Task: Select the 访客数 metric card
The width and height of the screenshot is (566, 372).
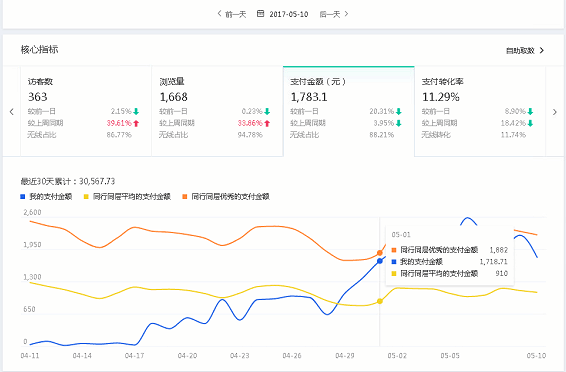Action: [x=86, y=111]
